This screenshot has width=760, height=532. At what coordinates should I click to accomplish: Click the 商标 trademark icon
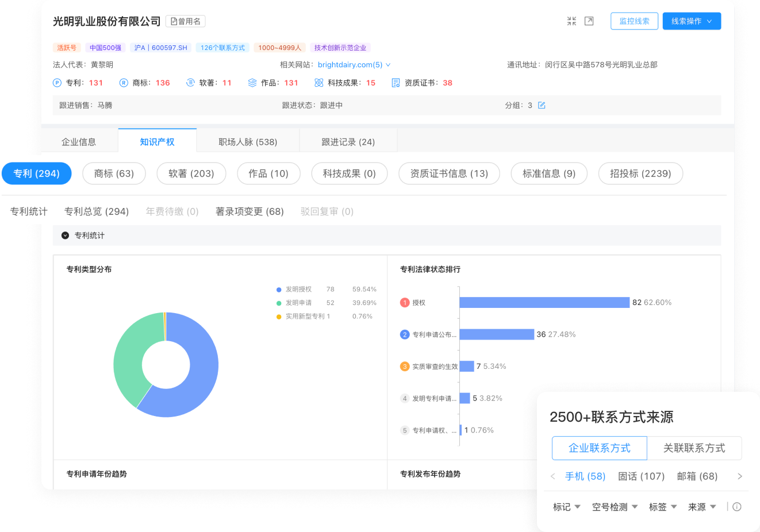tap(124, 83)
